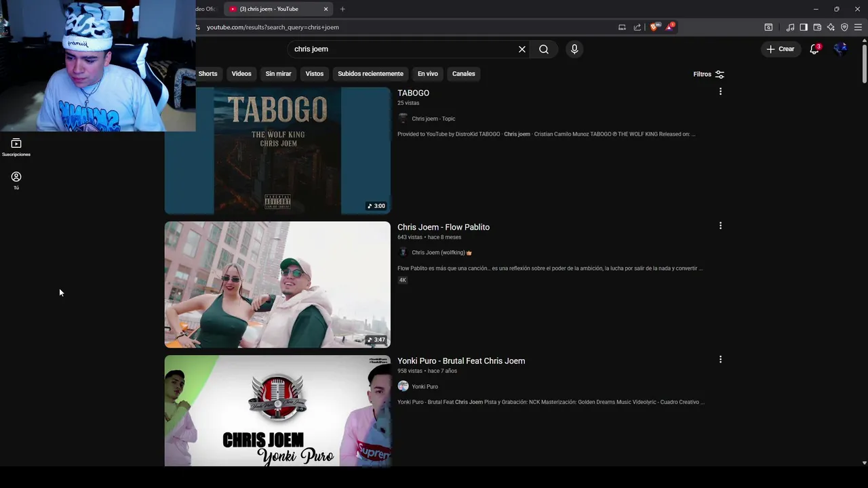868x488 pixels.
Task: Click 643 vistas • hace 8 meses text
Action: [429, 237]
